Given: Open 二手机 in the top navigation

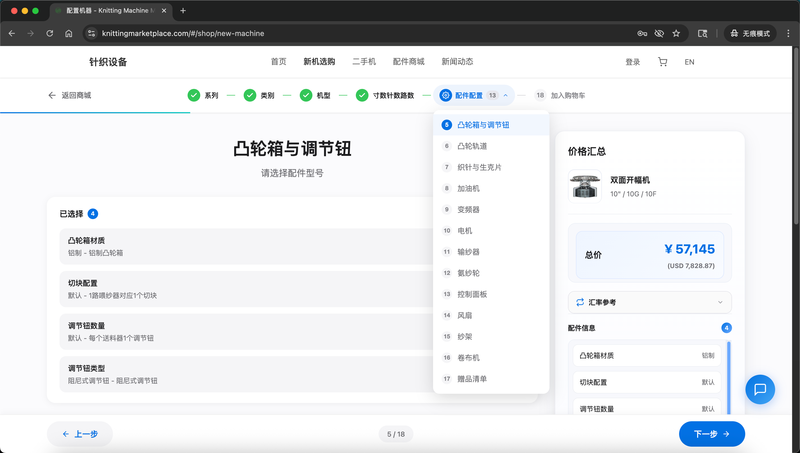Looking at the screenshot, I should pos(364,62).
